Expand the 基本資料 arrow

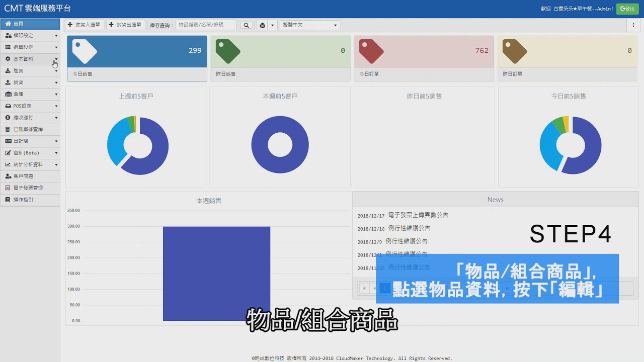coord(56,59)
